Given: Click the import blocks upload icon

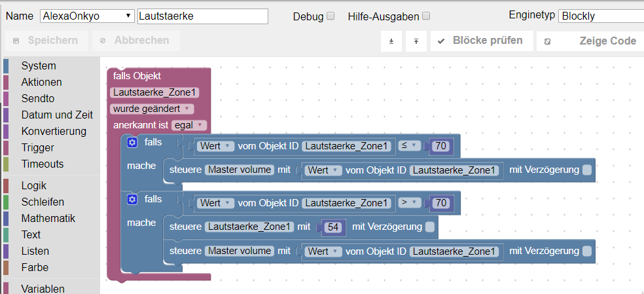Looking at the screenshot, I should tap(416, 41).
